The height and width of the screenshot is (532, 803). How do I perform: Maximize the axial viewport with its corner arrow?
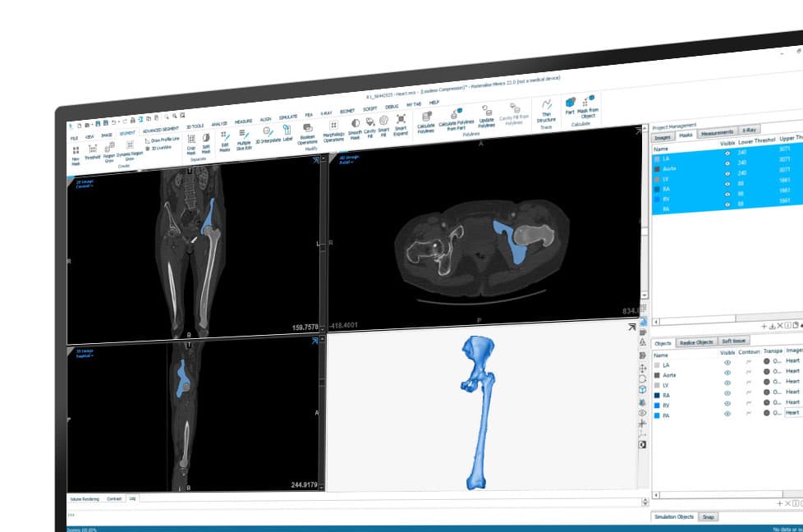pos(638,131)
